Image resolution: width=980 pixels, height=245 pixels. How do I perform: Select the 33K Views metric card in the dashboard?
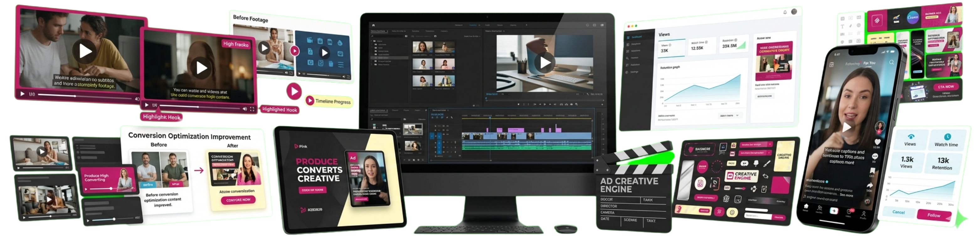coord(671,48)
